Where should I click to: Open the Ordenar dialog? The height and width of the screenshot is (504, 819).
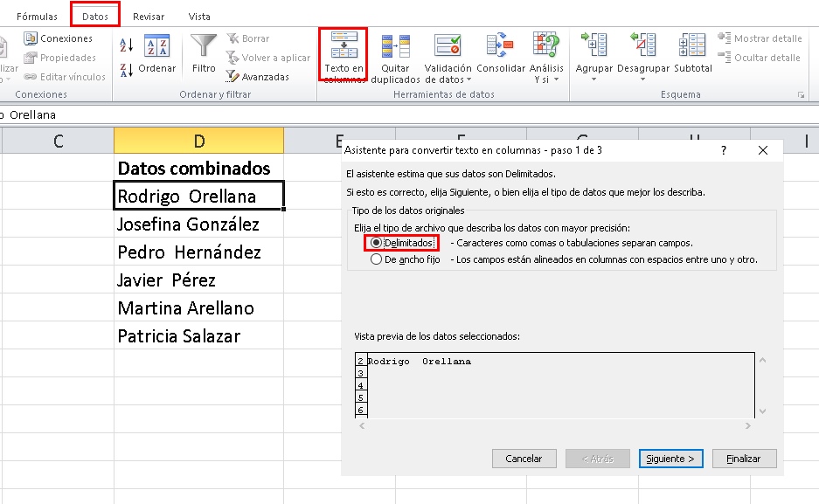point(156,55)
